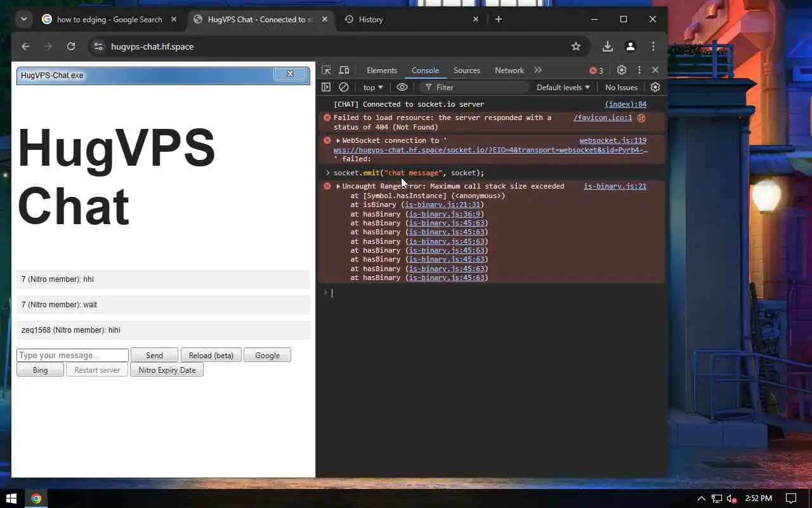This screenshot has height=508, width=812.
Task: Click the Bing button
Action: [40, 370]
